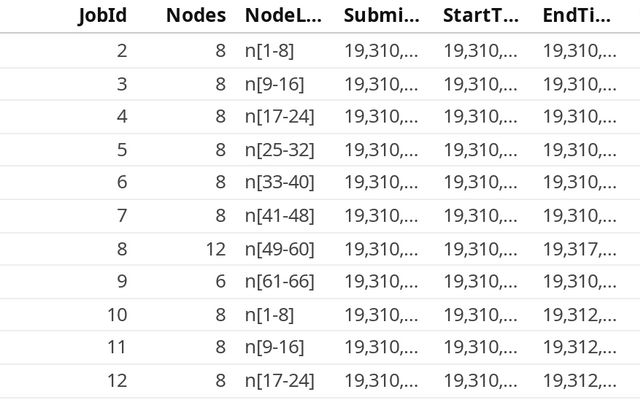Image resolution: width=640 pixels, height=400 pixels.
Task: Sort by the Nodes column header
Action: [196, 16]
